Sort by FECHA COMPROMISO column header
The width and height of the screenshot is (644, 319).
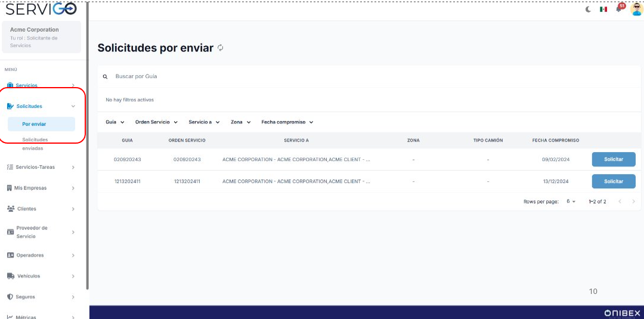tap(556, 140)
